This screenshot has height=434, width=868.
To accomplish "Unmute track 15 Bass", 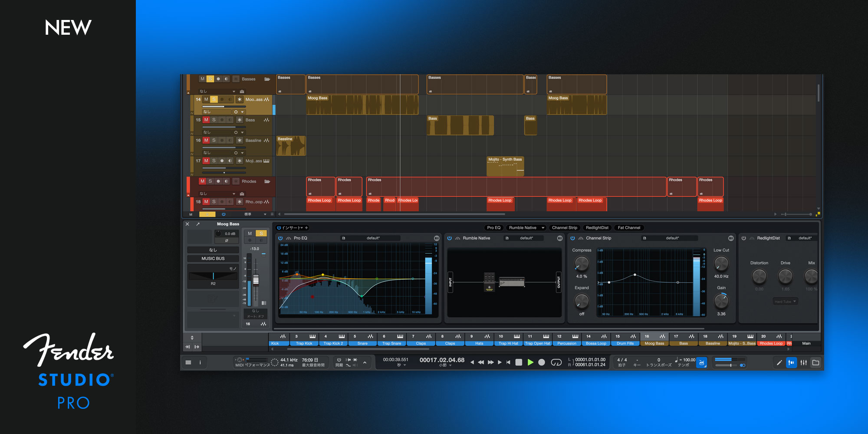I will 206,120.
